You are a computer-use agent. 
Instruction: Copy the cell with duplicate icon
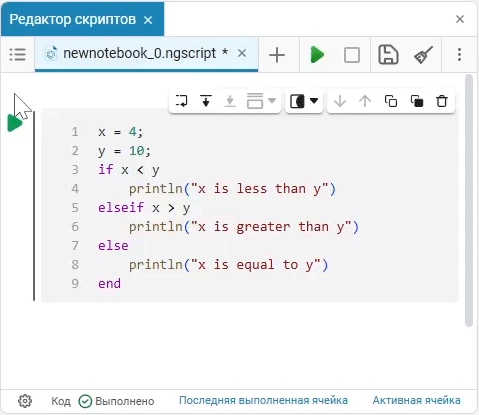click(391, 101)
